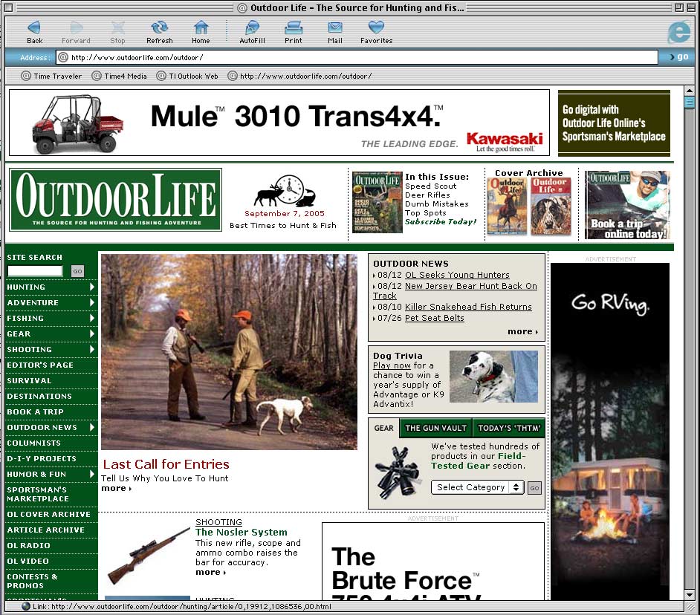Open Time4 Media favorites link
The width and height of the screenshot is (700, 615).
pos(119,76)
